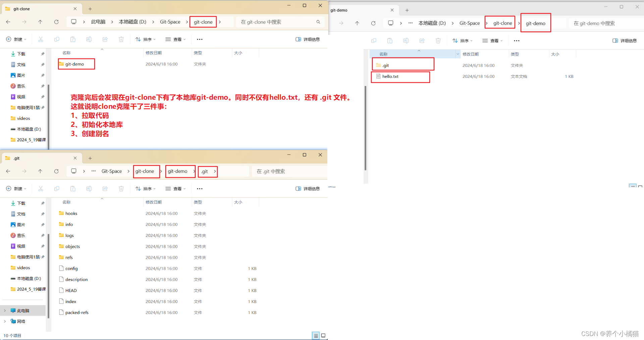Select the HEAD file

71,290
